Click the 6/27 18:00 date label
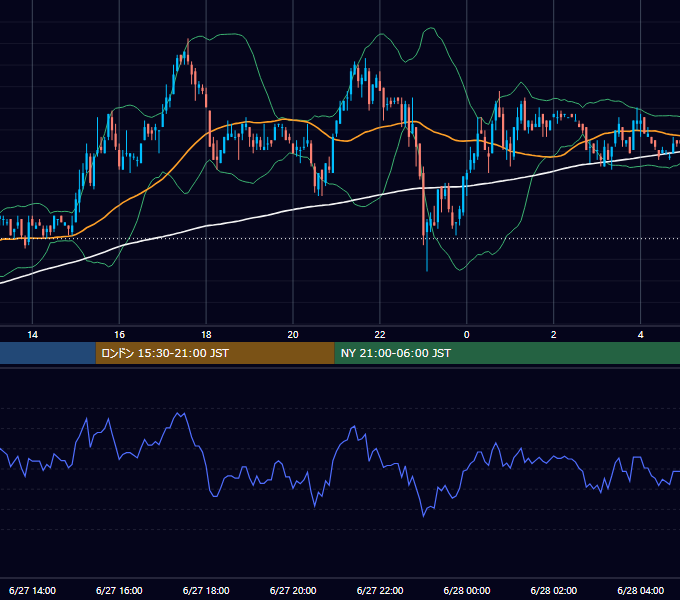Viewport: 680px width, 600px height. (x=206, y=590)
